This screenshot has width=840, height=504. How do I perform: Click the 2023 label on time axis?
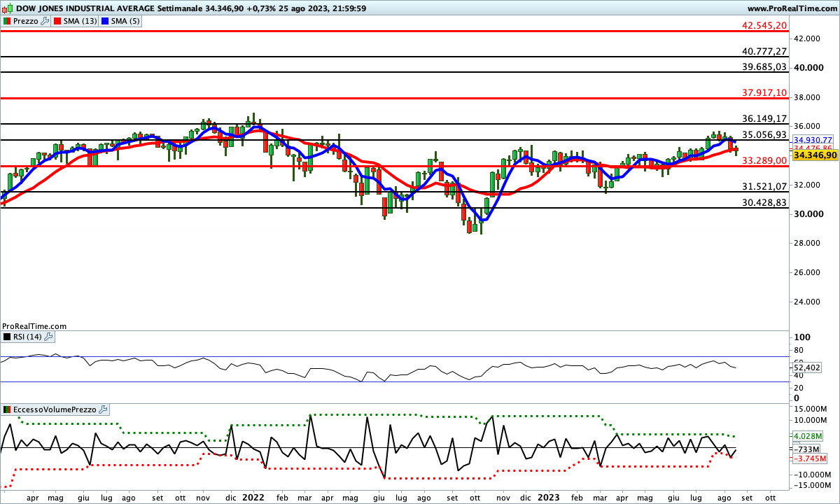coord(548,497)
